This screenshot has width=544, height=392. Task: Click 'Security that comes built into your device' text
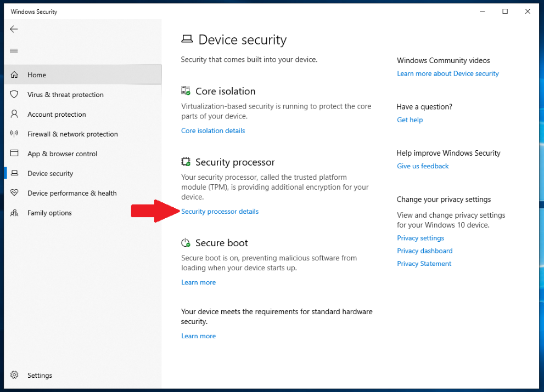click(x=249, y=60)
